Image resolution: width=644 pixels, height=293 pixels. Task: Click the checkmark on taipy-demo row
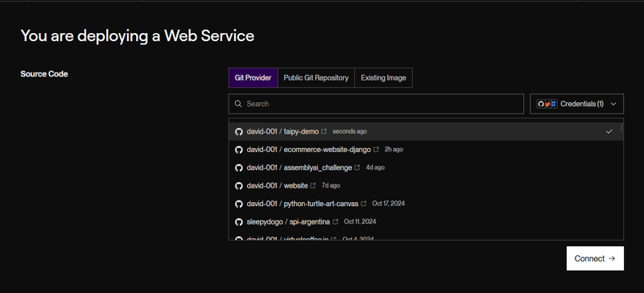609,131
